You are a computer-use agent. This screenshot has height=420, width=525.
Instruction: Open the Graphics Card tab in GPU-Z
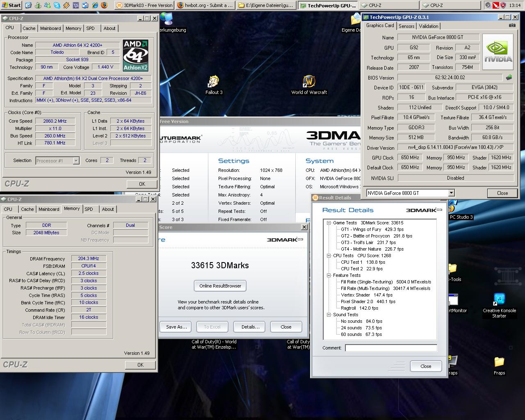[380, 25]
